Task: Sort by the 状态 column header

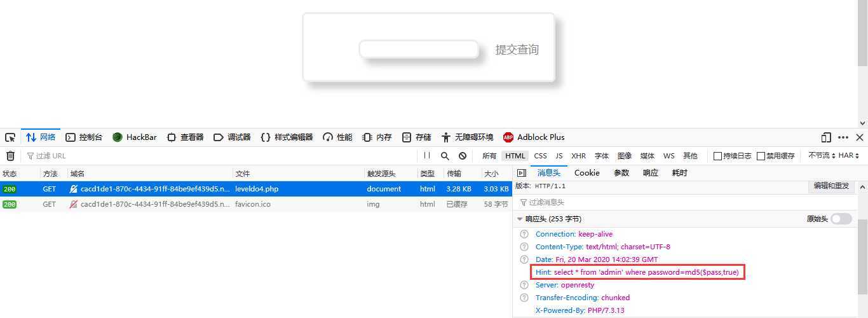Action: pyautogui.click(x=20, y=173)
